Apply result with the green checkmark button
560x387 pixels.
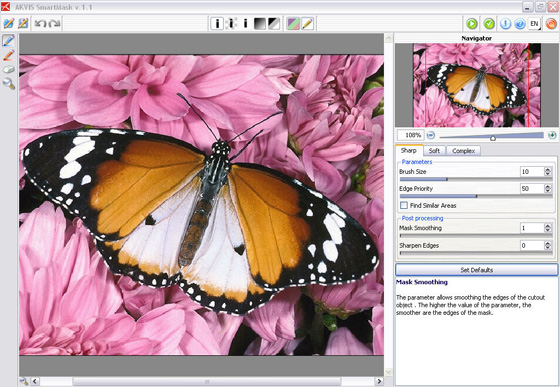click(x=489, y=24)
